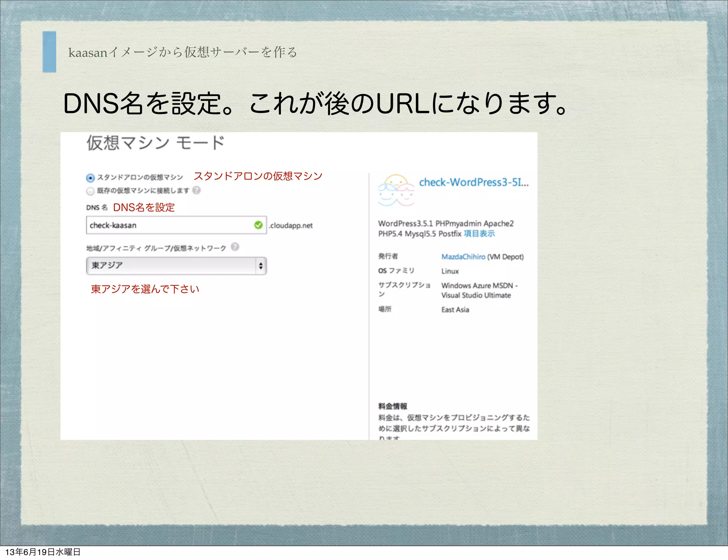This screenshot has width=728, height=560.
Task: Click WordPress3.5.1 PHPmyadmin Apache2 description text
Action: [446, 228]
